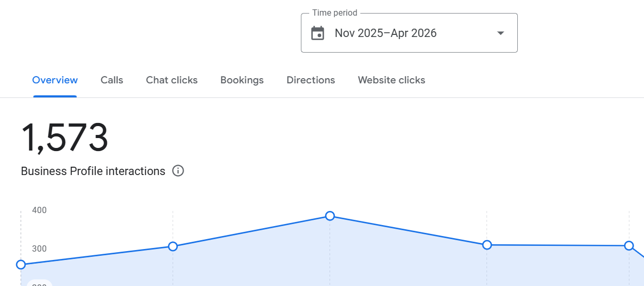644x286 pixels.
Task: Open the Chat clicks tab
Action: tap(172, 80)
